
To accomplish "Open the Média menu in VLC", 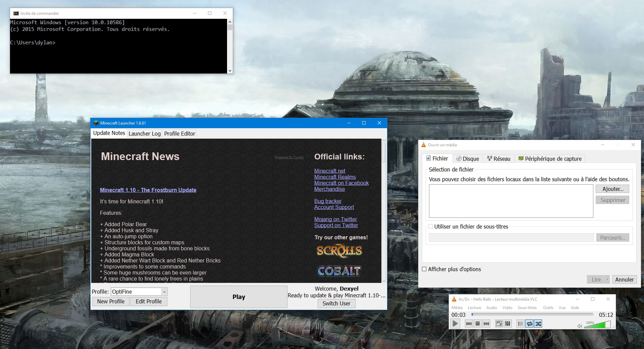I will pos(457,307).
